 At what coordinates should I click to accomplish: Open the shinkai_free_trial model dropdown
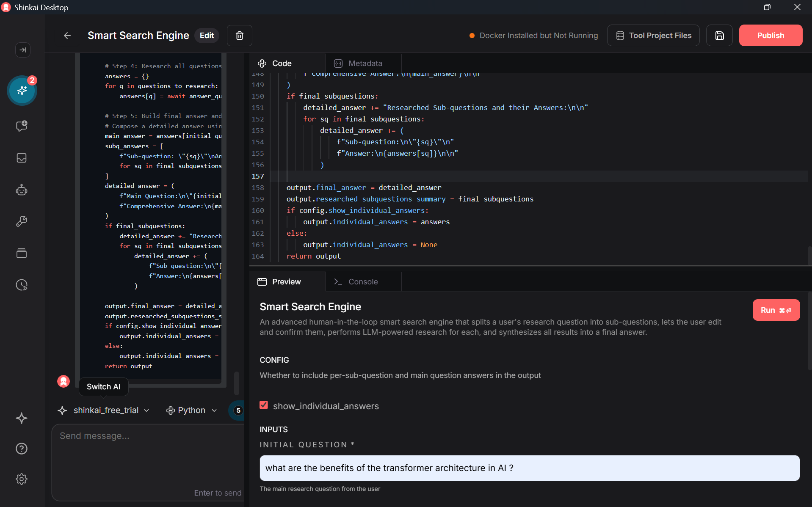click(103, 410)
